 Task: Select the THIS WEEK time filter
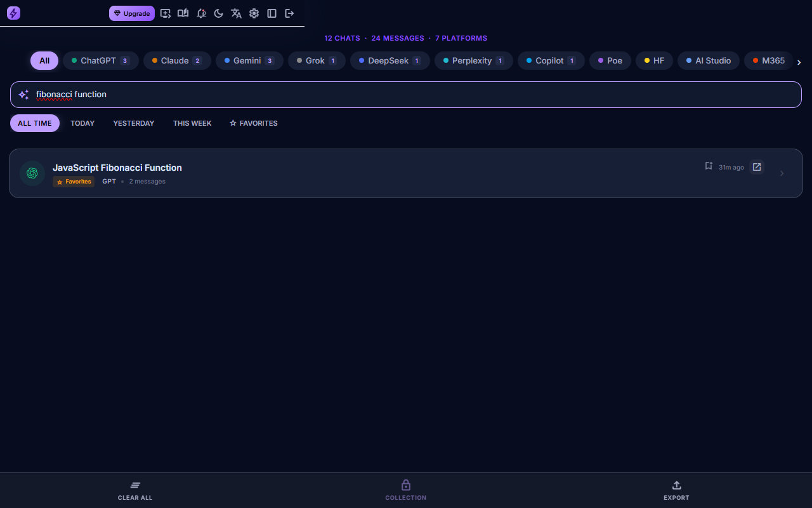pos(192,123)
